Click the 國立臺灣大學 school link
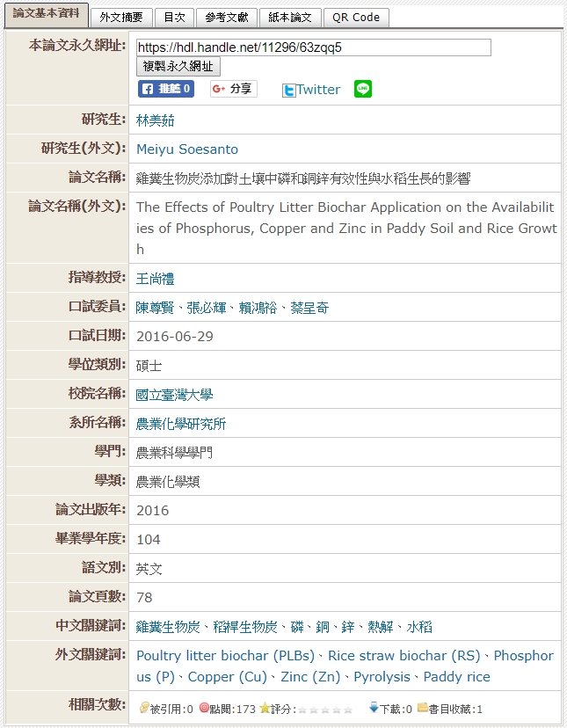 174,395
